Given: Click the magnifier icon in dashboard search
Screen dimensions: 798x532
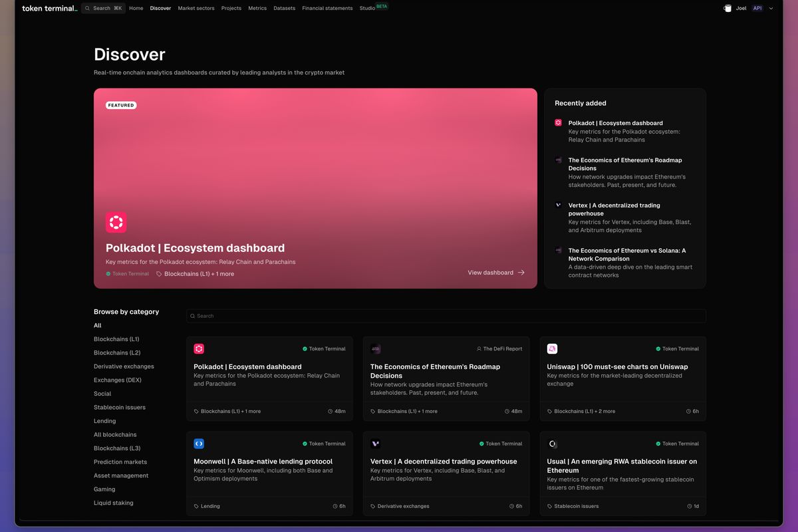Looking at the screenshot, I should 193,316.
